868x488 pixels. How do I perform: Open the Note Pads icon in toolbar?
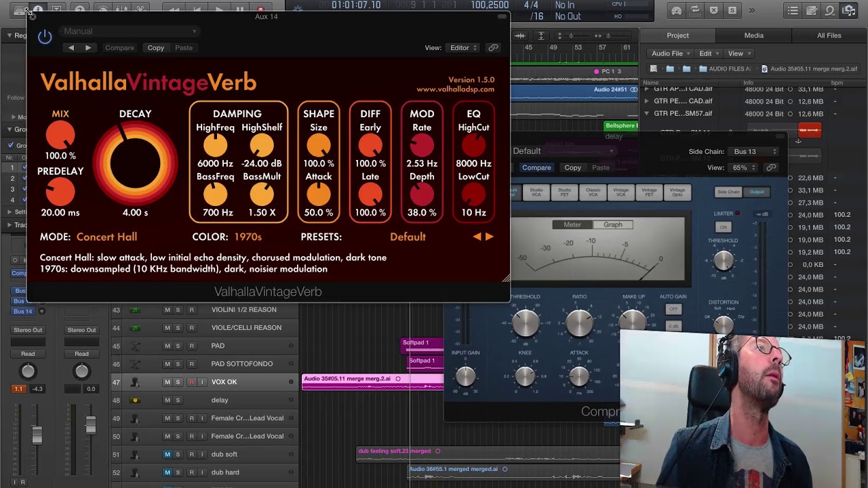(x=812, y=11)
